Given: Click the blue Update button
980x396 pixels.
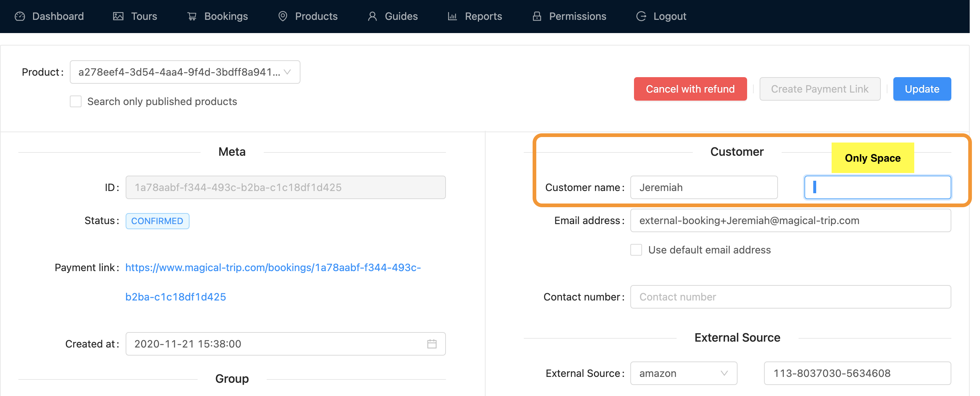Looking at the screenshot, I should click(x=922, y=89).
